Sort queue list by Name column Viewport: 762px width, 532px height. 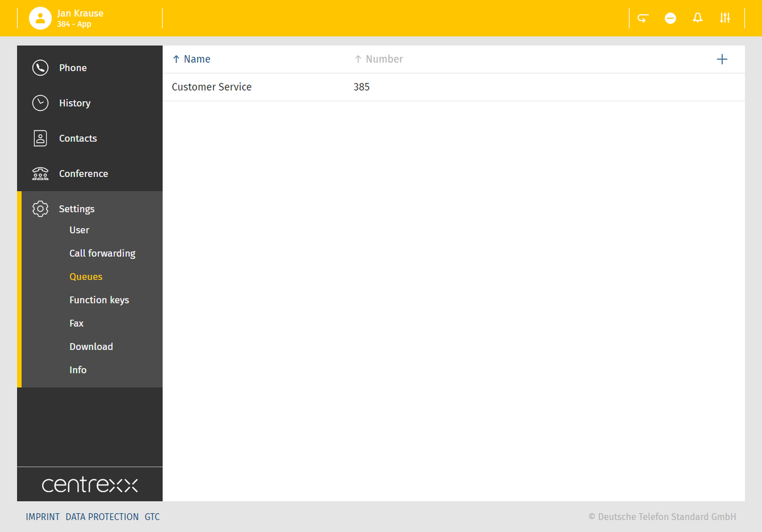pos(197,59)
